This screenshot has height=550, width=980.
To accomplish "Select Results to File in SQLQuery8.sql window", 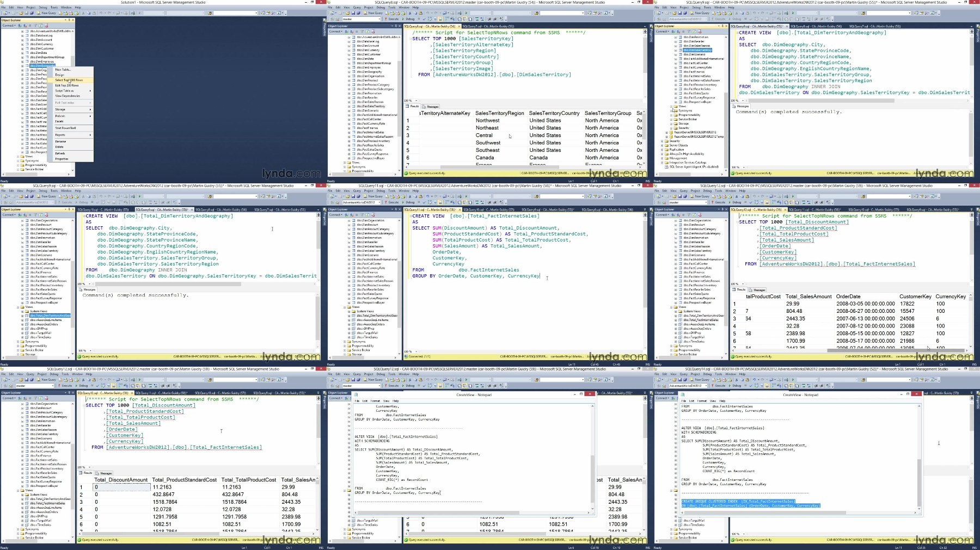I will coord(470,19).
